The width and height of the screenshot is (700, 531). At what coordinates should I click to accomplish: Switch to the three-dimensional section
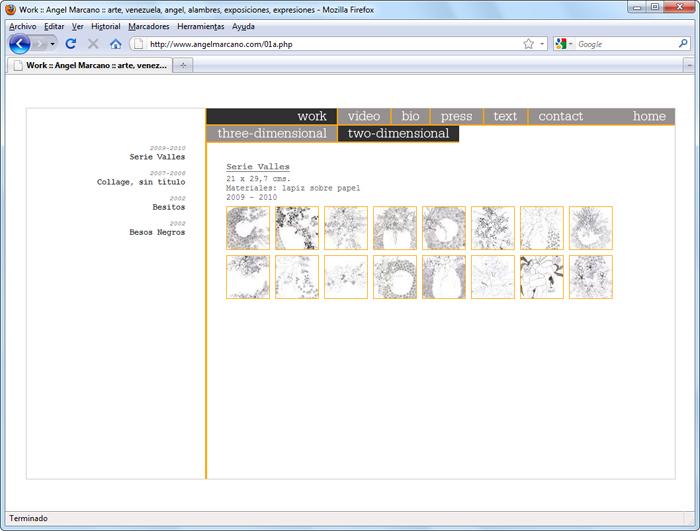click(272, 134)
